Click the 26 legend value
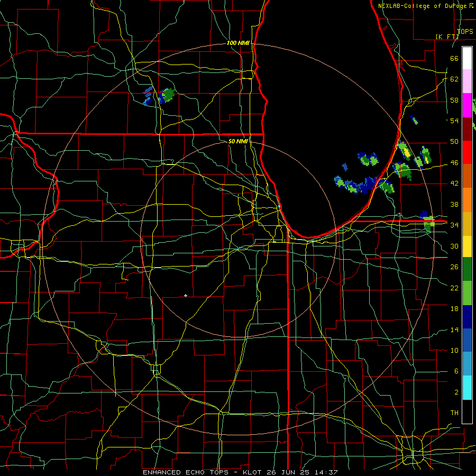 (454, 267)
